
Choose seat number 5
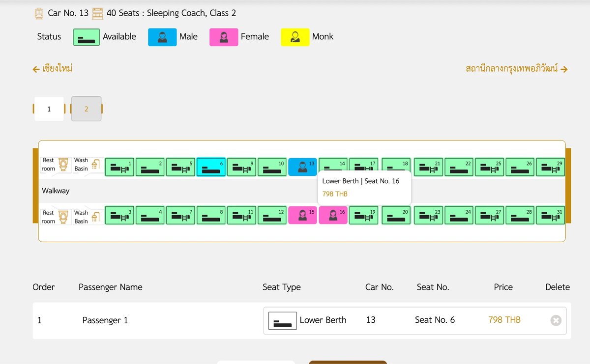[x=180, y=167]
